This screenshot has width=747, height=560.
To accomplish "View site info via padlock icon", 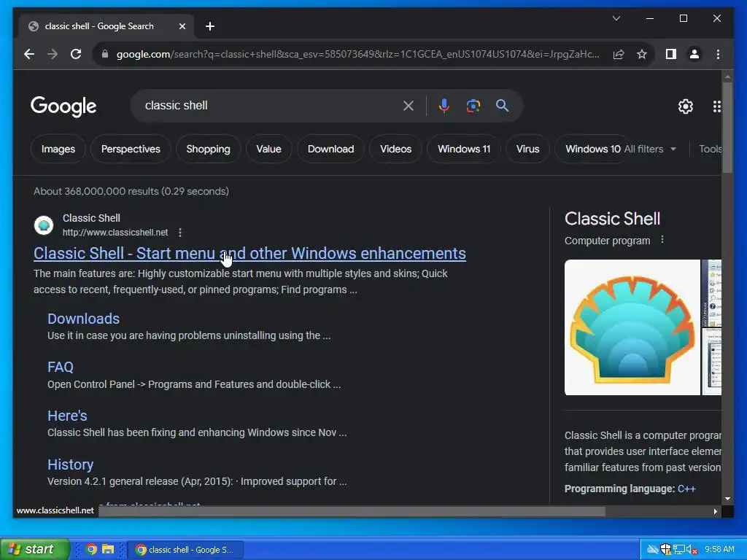I will tap(105, 54).
